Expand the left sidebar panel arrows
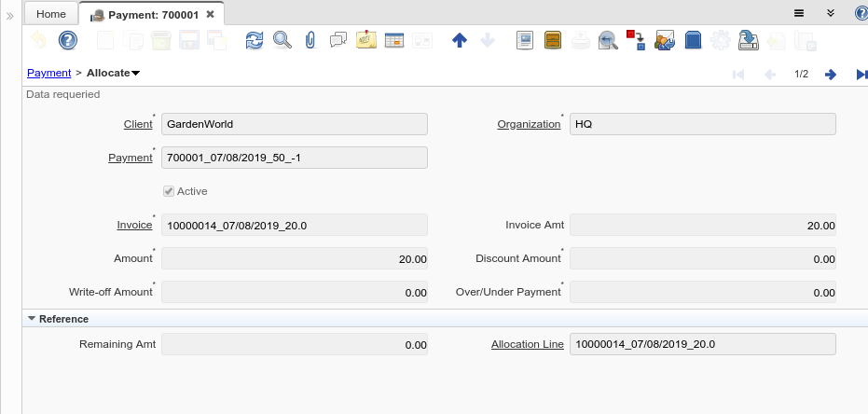Image resolution: width=868 pixels, height=414 pixels. pos(10,16)
